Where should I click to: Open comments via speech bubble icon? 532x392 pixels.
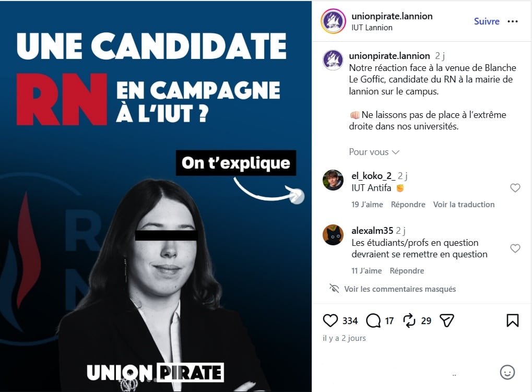click(373, 320)
